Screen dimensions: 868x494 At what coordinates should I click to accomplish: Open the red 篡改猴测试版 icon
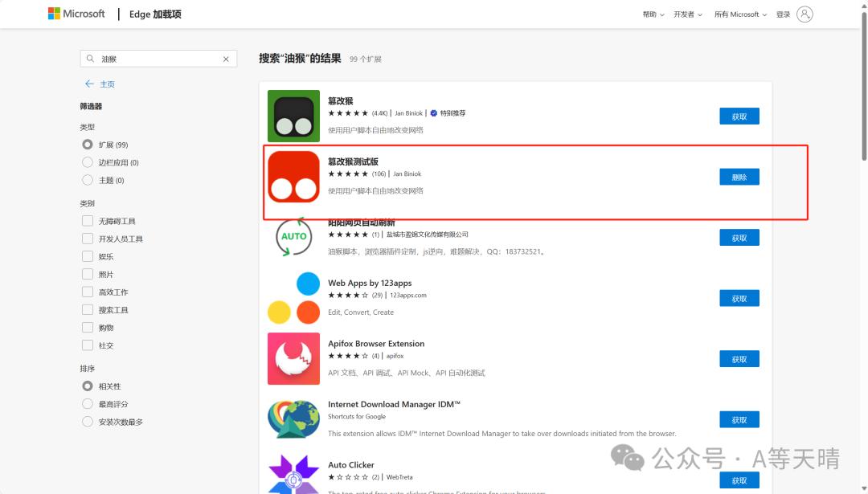click(x=293, y=177)
